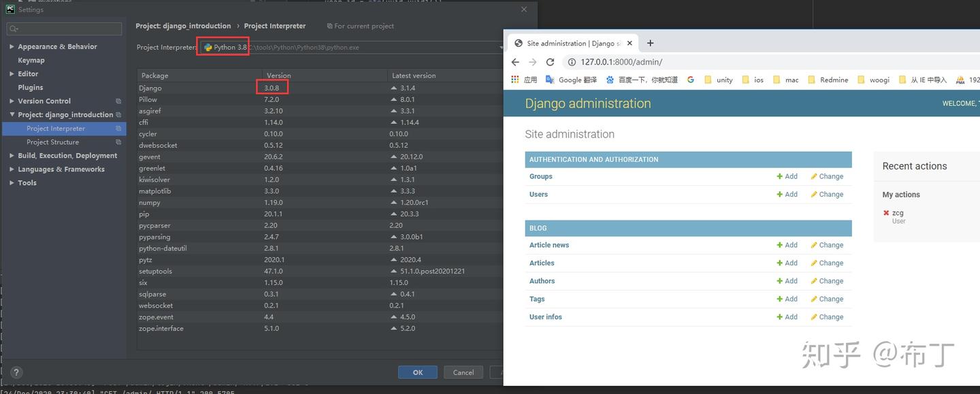Focus the Settings search field

65,29
